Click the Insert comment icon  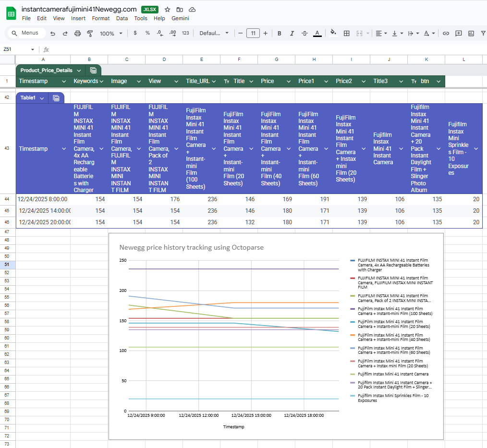point(458,34)
